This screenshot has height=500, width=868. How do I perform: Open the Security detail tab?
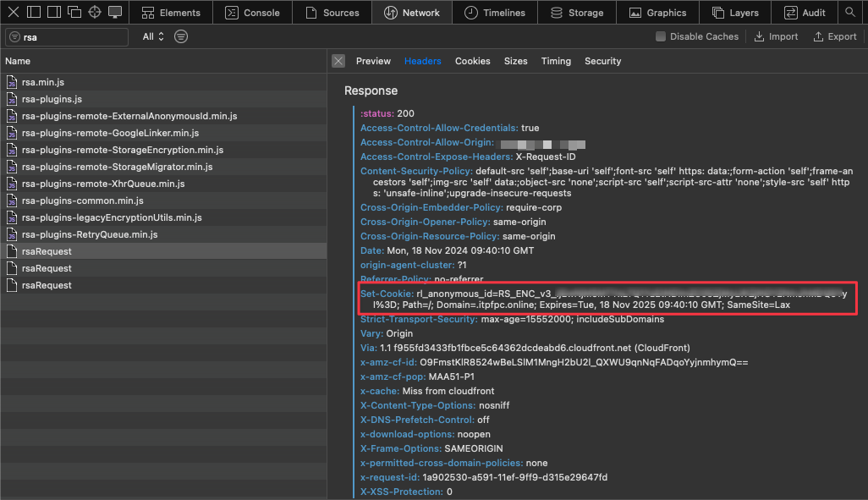click(x=603, y=61)
